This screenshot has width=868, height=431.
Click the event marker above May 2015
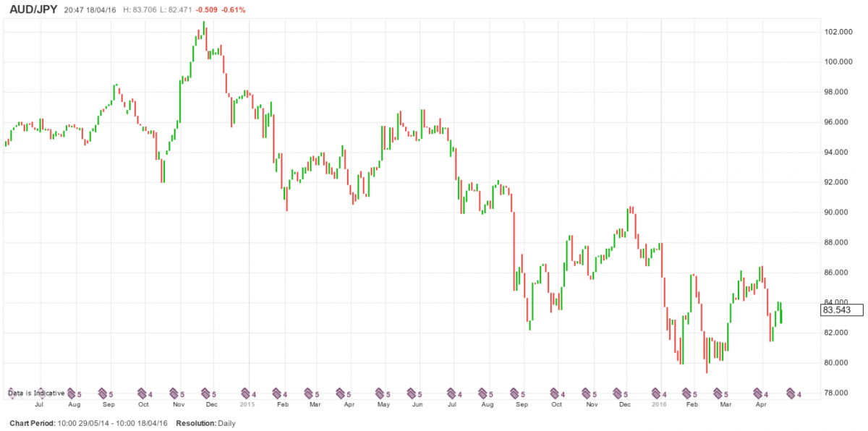(380, 393)
